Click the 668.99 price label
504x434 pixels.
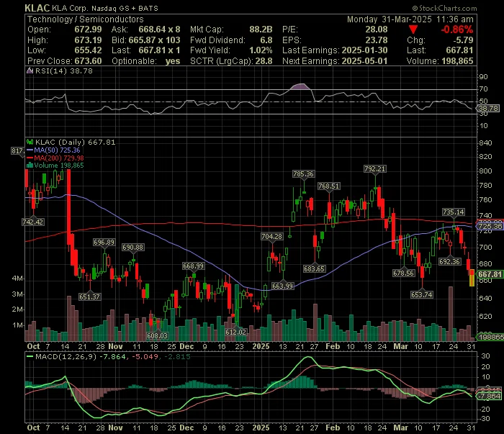pos(193,266)
